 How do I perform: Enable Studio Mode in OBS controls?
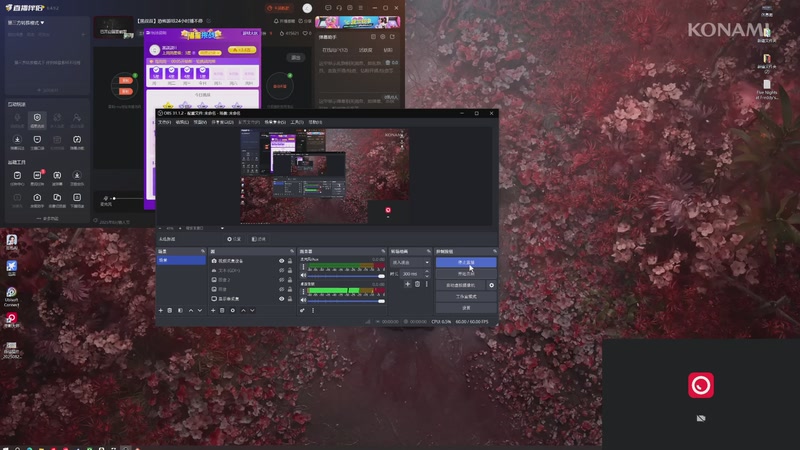click(x=466, y=296)
